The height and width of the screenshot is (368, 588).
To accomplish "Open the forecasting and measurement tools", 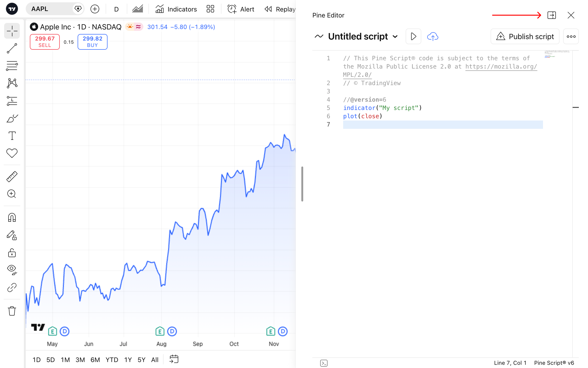I will coord(12,101).
